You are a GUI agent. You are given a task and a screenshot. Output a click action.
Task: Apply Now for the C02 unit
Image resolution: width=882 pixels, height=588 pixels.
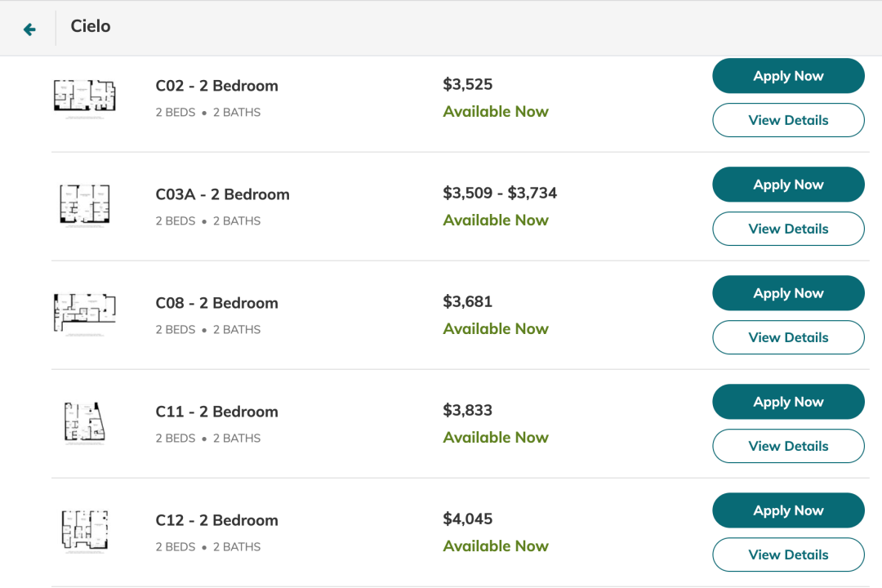click(x=788, y=76)
